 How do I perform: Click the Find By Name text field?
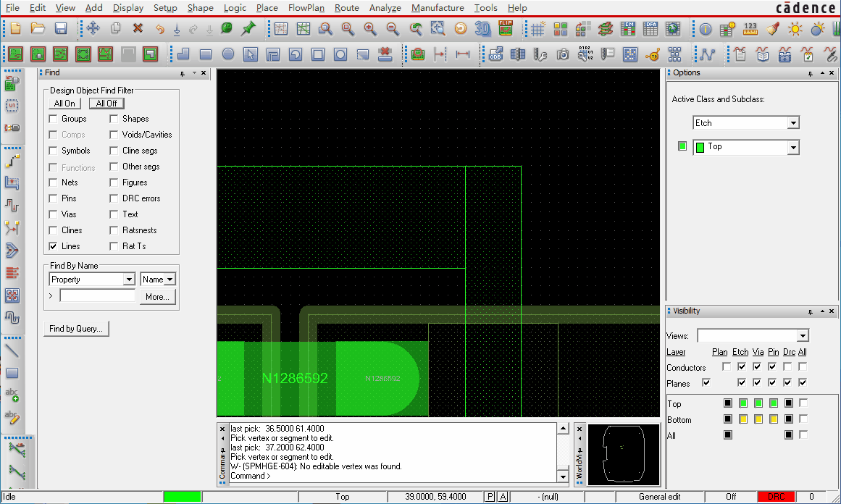97,295
